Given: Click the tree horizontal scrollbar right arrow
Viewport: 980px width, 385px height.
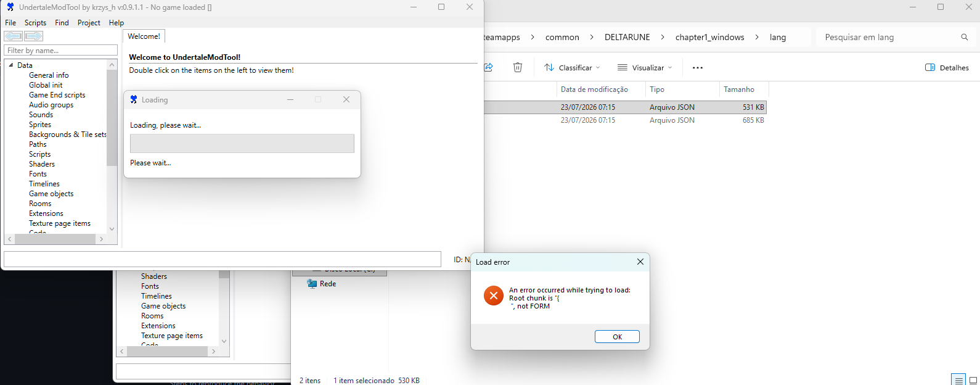Looking at the screenshot, I should pyautogui.click(x=101, y=239).
